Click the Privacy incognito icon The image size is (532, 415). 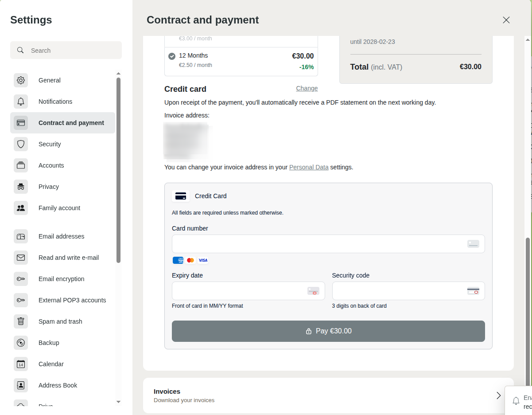pyautogui.click(x=21, y=187)
